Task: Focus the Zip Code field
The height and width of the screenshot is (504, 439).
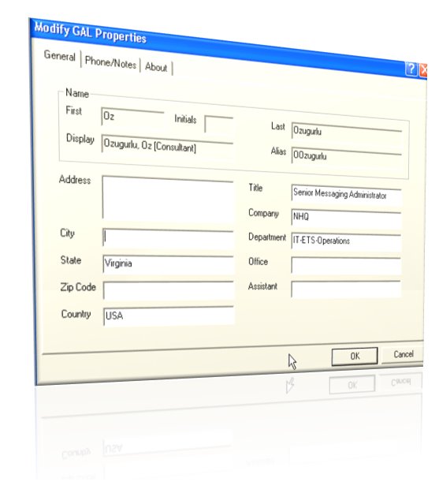Action: coord(169,291)
